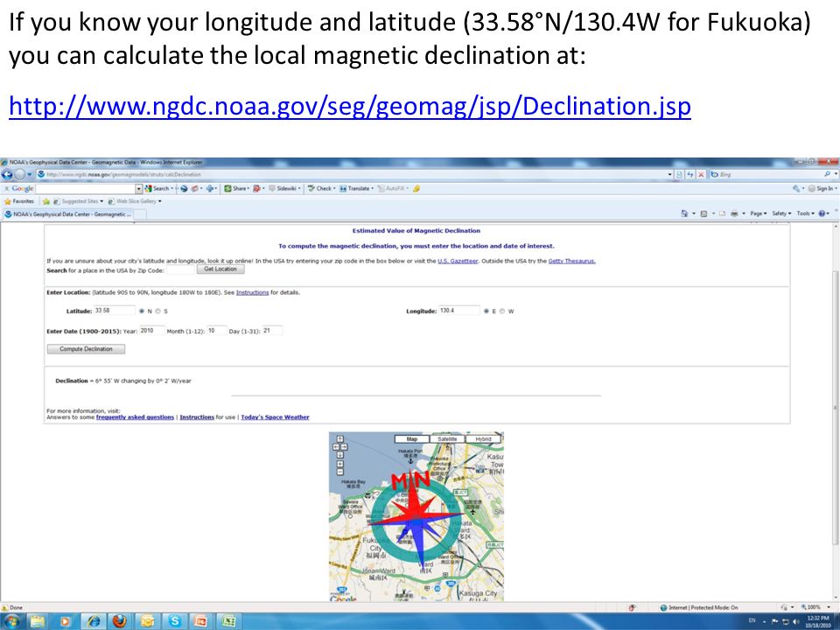Open the address bar history dropdown arrow

point(669,175)
